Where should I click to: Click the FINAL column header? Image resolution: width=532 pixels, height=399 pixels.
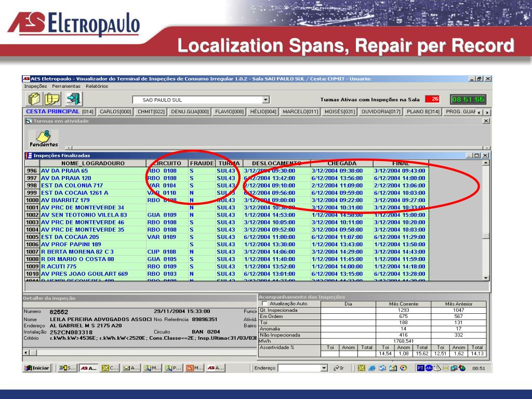coord(401,163)
